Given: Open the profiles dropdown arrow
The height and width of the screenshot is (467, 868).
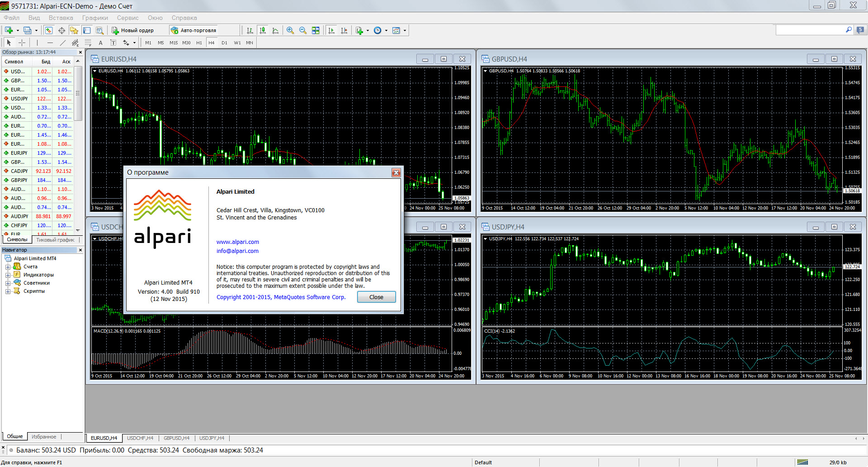Looking at the screenshot, I should (36, 30).
